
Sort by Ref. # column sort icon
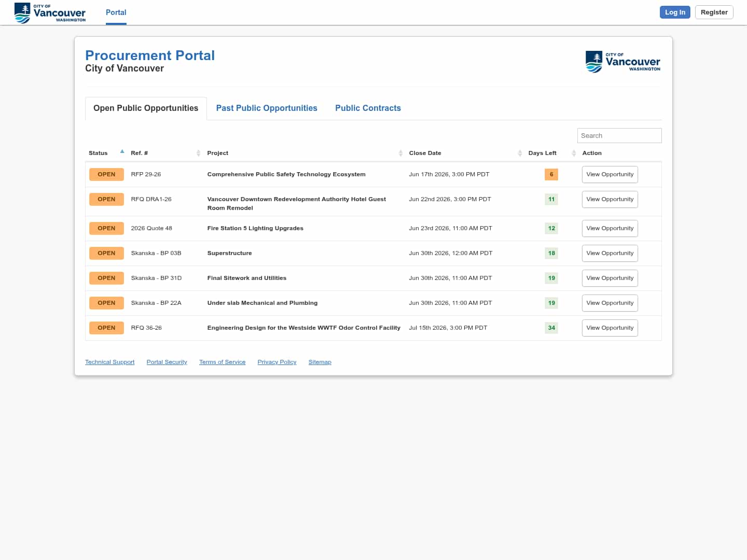point(198,153)
